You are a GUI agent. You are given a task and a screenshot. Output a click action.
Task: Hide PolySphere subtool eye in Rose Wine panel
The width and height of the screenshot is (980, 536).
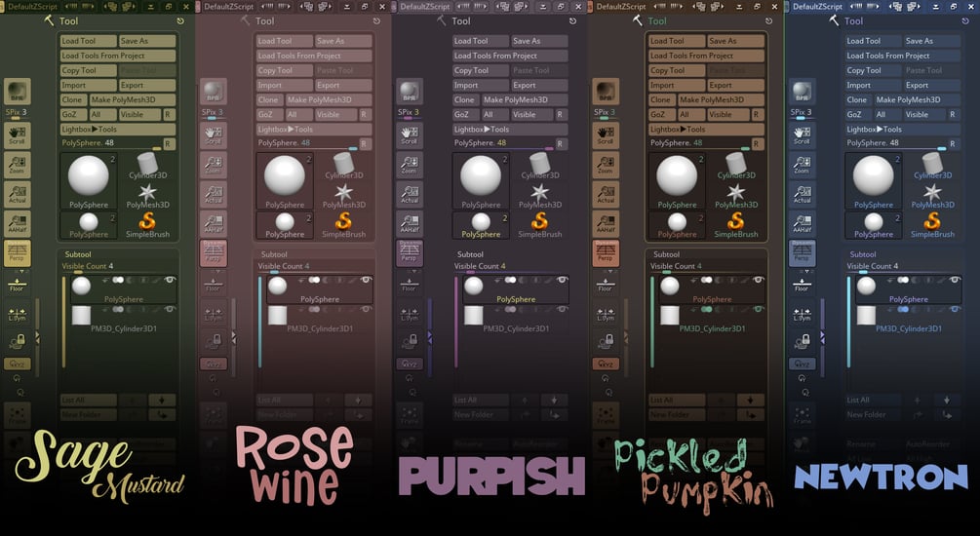tap(366, 280)
